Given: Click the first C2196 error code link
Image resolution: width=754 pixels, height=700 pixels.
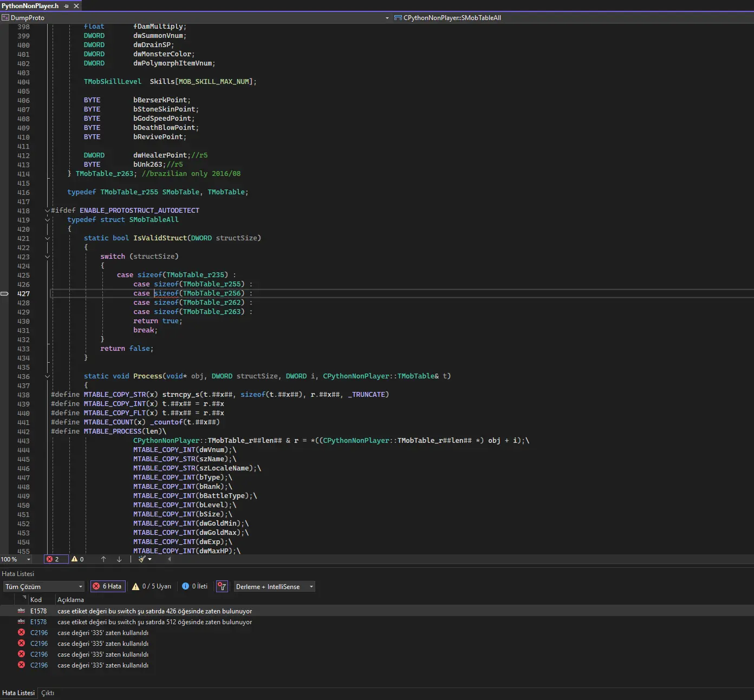Looking at the screenshot, I should 38,632.
